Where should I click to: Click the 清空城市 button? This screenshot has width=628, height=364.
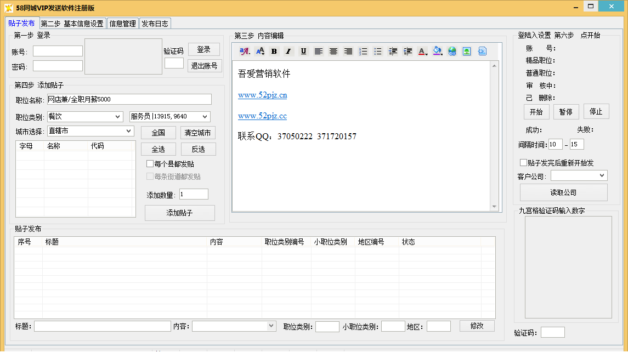click(x=198, y=133)
